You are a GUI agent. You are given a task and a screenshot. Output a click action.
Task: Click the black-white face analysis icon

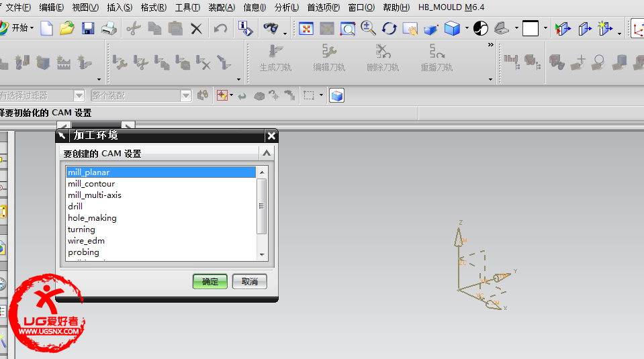coord(481,28)
